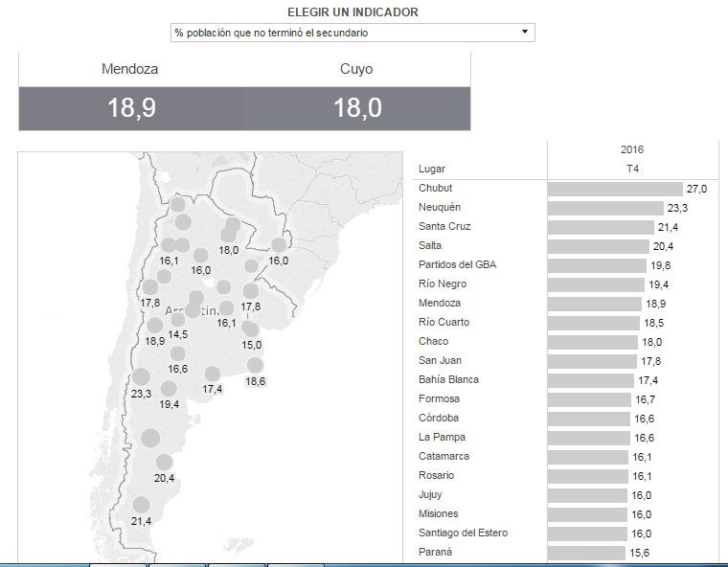Click the 'T4' quarter column header

[632, 169]
